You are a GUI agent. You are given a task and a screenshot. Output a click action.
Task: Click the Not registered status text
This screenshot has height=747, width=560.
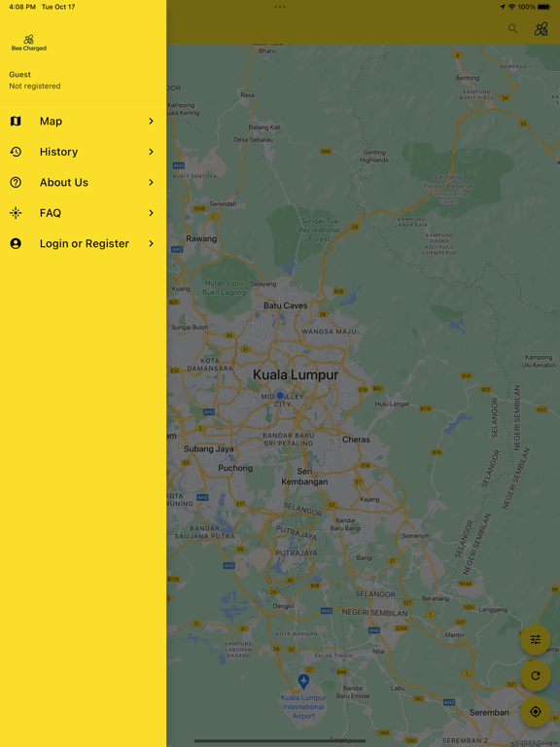click(35, 86)
